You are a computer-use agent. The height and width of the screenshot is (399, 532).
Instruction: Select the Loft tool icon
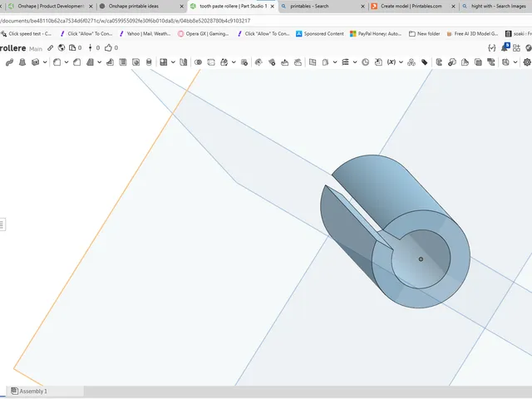[x=22, y=62]
